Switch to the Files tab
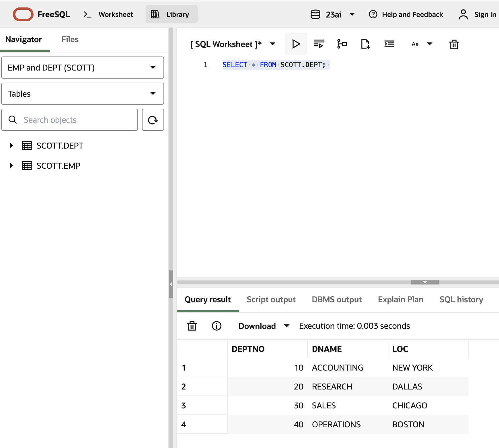This screenshot has width=499, height=448. [70, 39]
